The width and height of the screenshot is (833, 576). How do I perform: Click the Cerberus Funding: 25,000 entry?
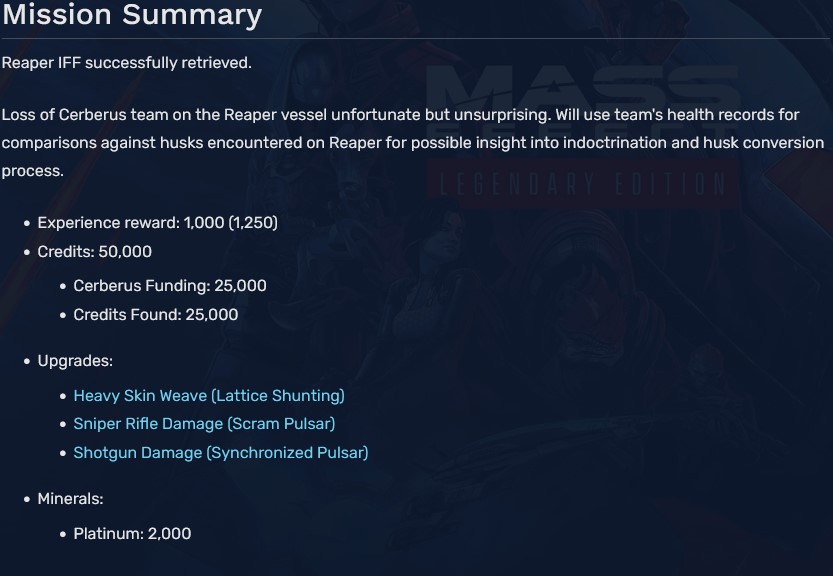click(x=169, y=286)
